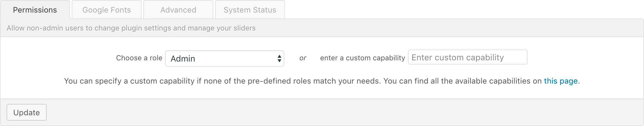Image resolution: width=644 pixels, height=126 pixels.
Task: Follow the 'this page' capabilities link
Action: (561, 81)
